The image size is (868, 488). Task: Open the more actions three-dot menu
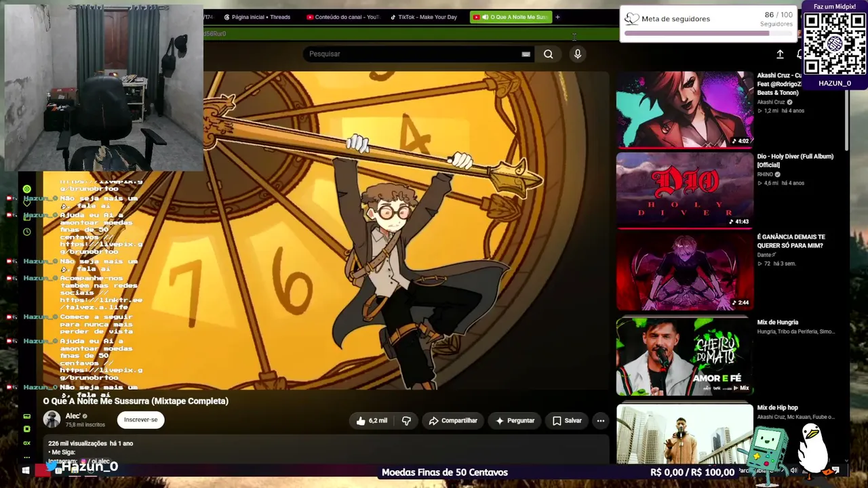click(x=600, y=421)
